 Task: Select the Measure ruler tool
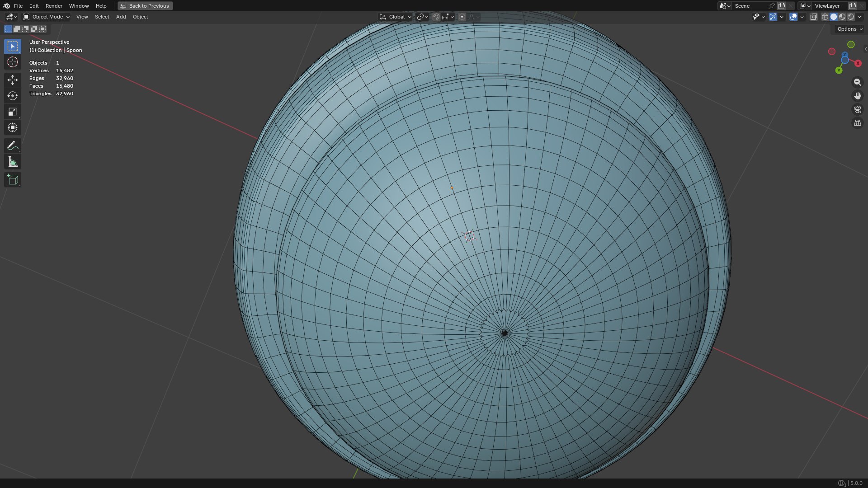pos(13,162)
